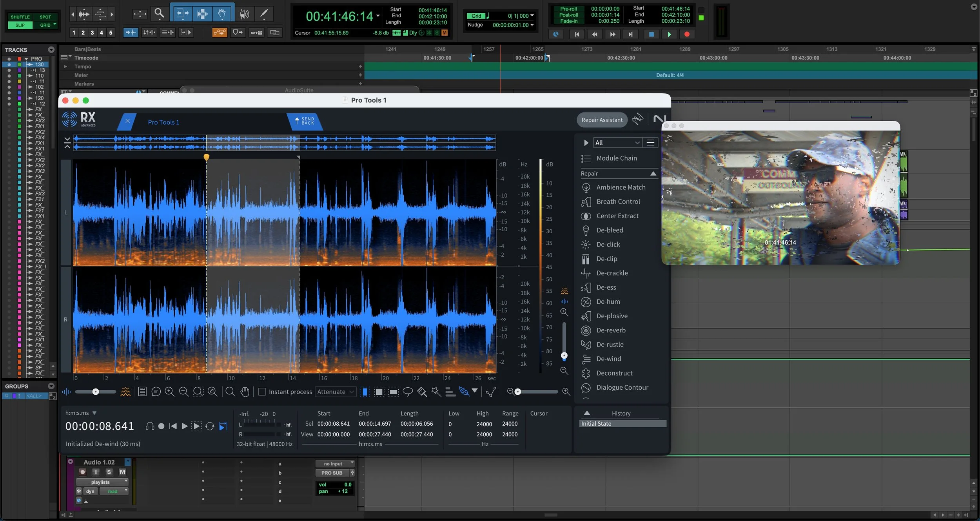Click the PRO SUB output selector
Screen dimensions: 980x521
tap(332, 473)
